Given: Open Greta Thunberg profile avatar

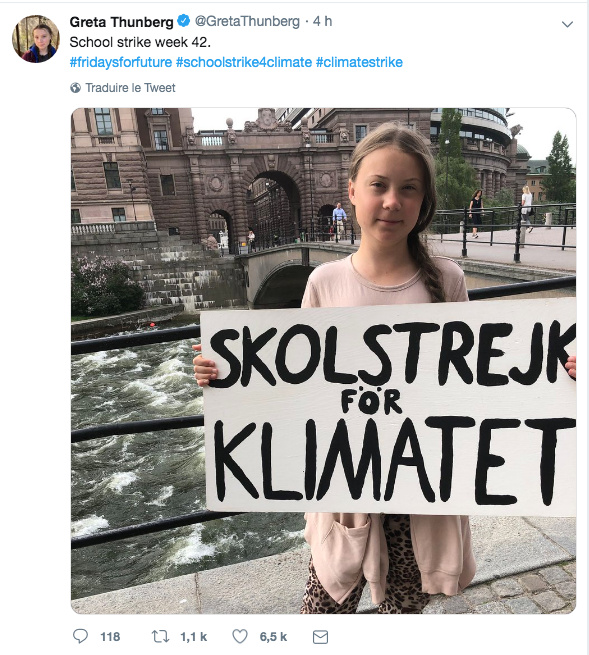Looking at the screenshot, I should click(x=36, y=39).
